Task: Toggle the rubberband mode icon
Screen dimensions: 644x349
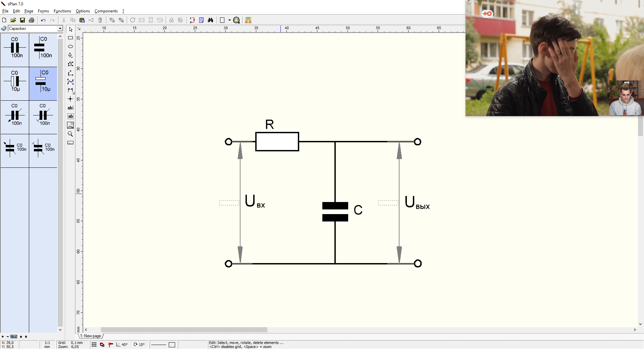Action: click(x=102, y=345)
